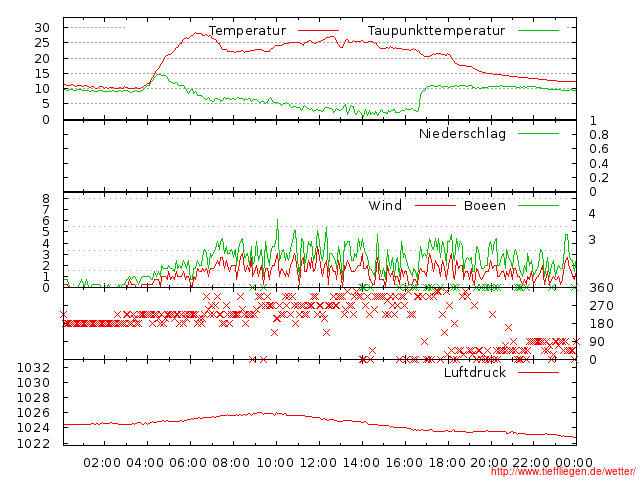Click the 20:00 time axis label
The width and height of the screenshot is (640, 480).
click(489, 463)
